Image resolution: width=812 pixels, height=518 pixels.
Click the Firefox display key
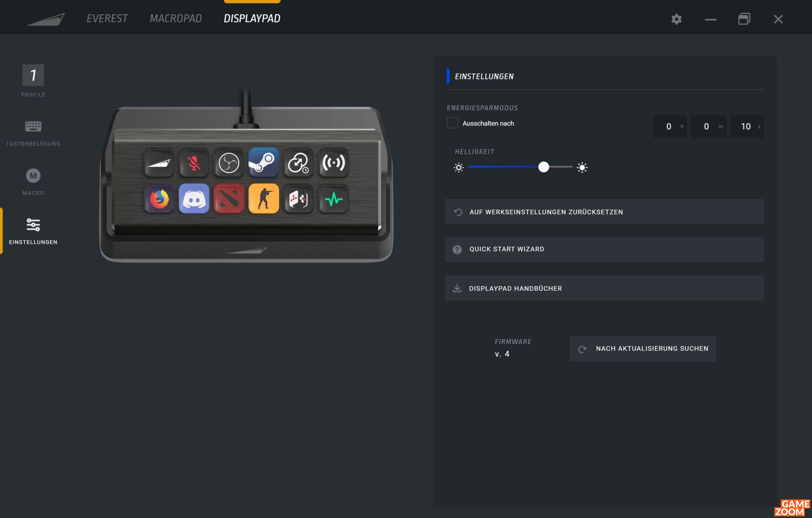click(159, 199)
